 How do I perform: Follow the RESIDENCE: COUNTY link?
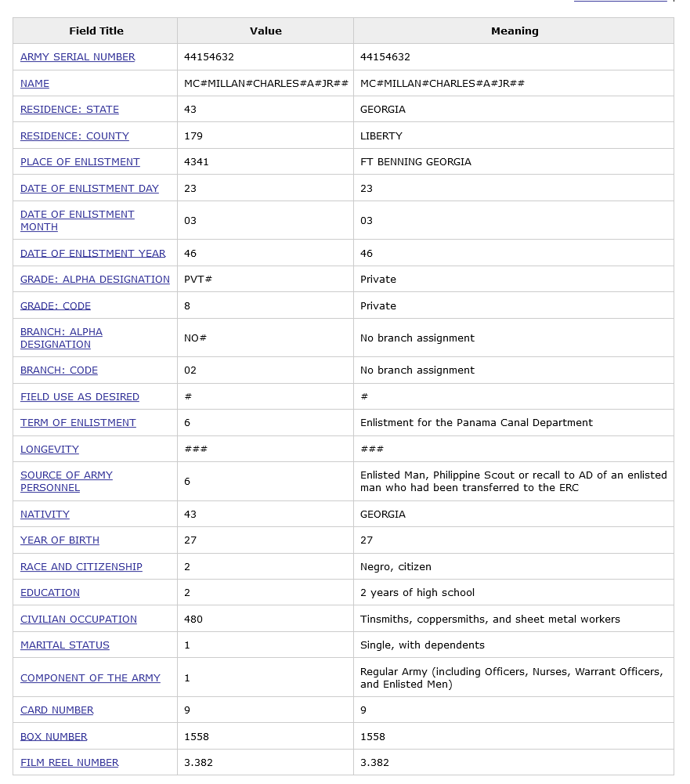click(x=74, y=136)
